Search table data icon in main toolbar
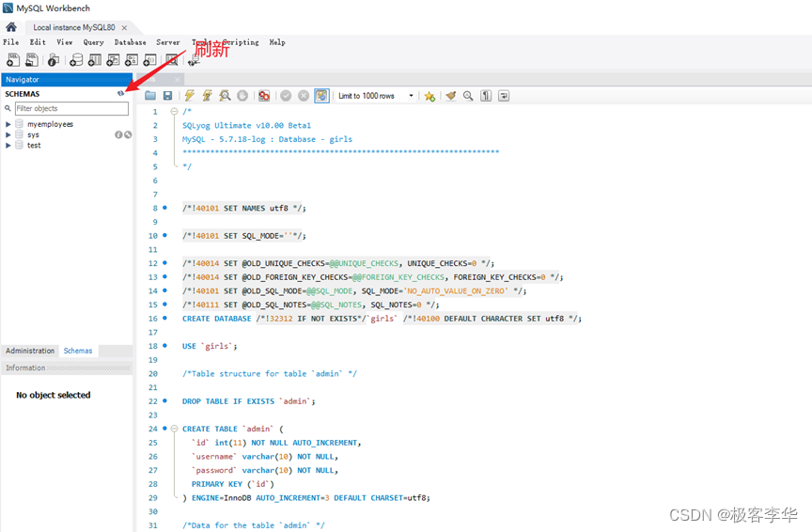812x532 pixels. pyautogui.click(x=172, y=60)
